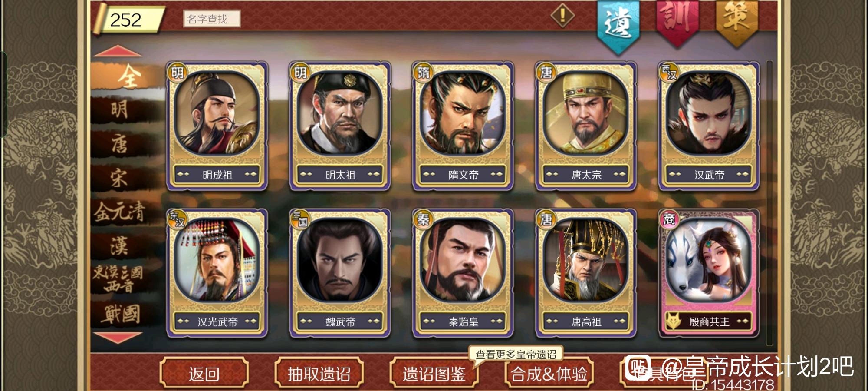Tap the red 訓 ribbon banner
This screenshot has width=868, height=391.
677,22
